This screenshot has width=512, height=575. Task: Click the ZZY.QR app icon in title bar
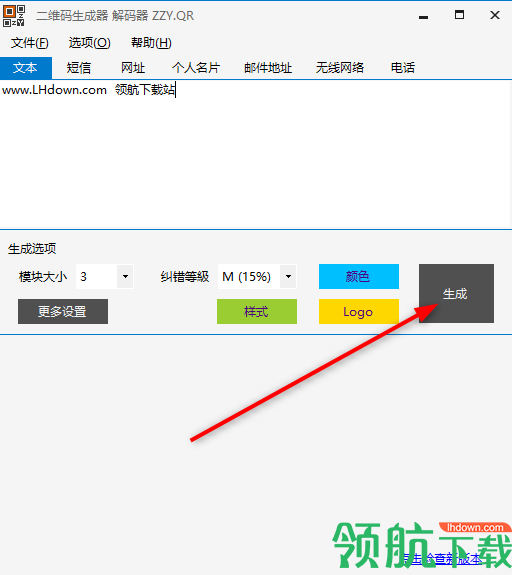14,16
